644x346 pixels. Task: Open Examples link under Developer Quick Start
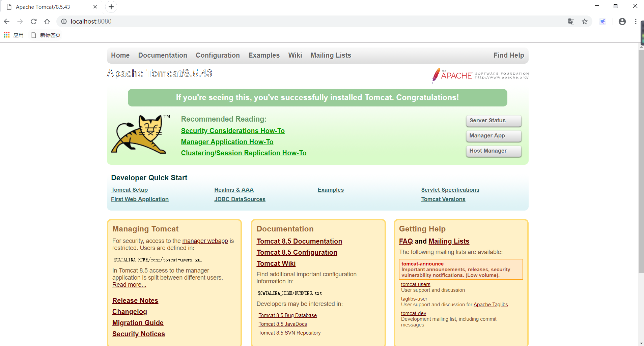coord(331,190)
